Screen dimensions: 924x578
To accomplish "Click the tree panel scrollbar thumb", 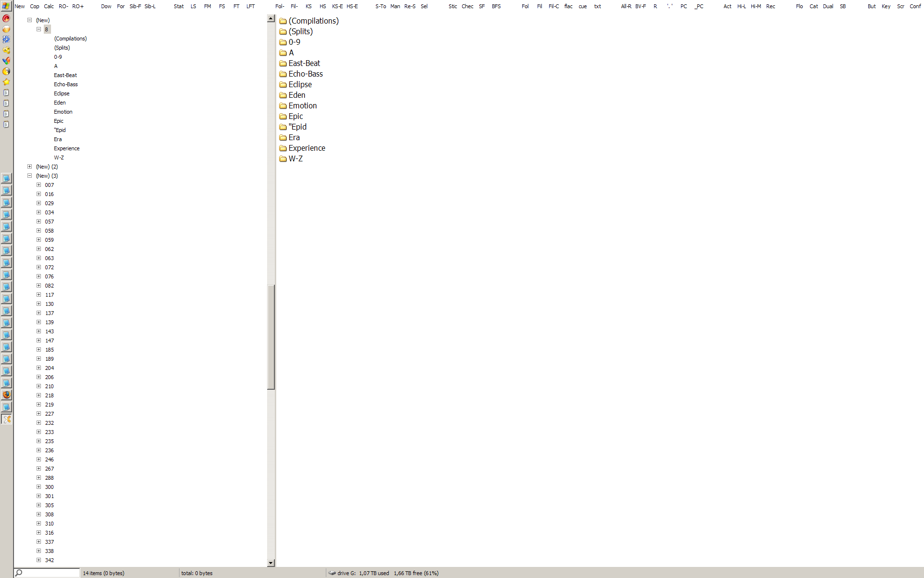I will (x=271, y=337).
